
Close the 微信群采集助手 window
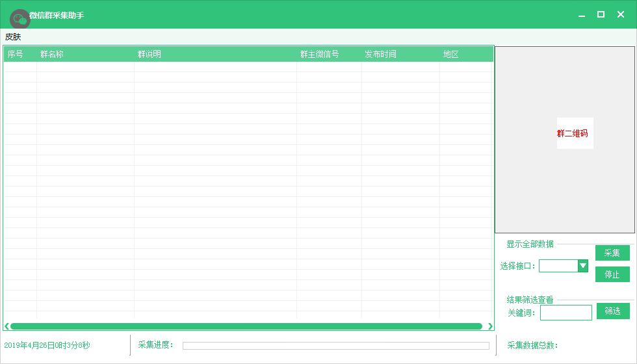coord(620,14)
